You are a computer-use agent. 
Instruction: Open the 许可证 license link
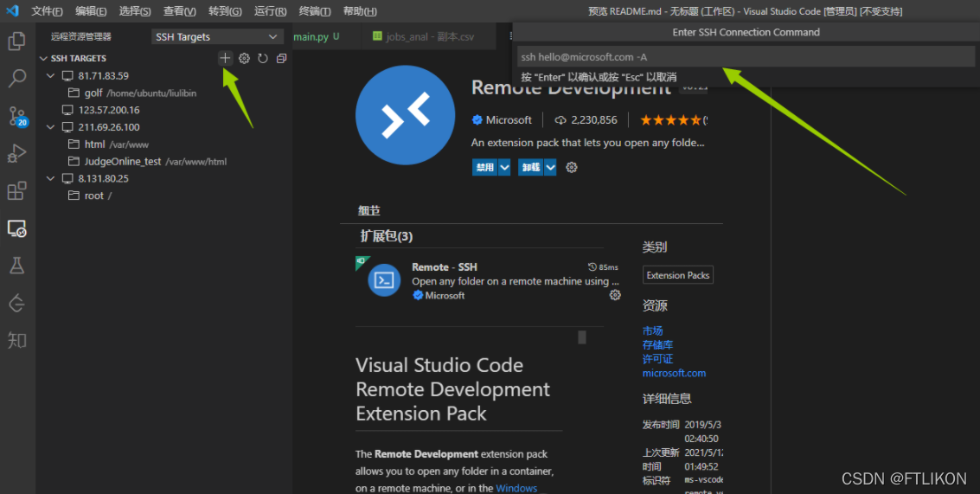click(657, 359)
